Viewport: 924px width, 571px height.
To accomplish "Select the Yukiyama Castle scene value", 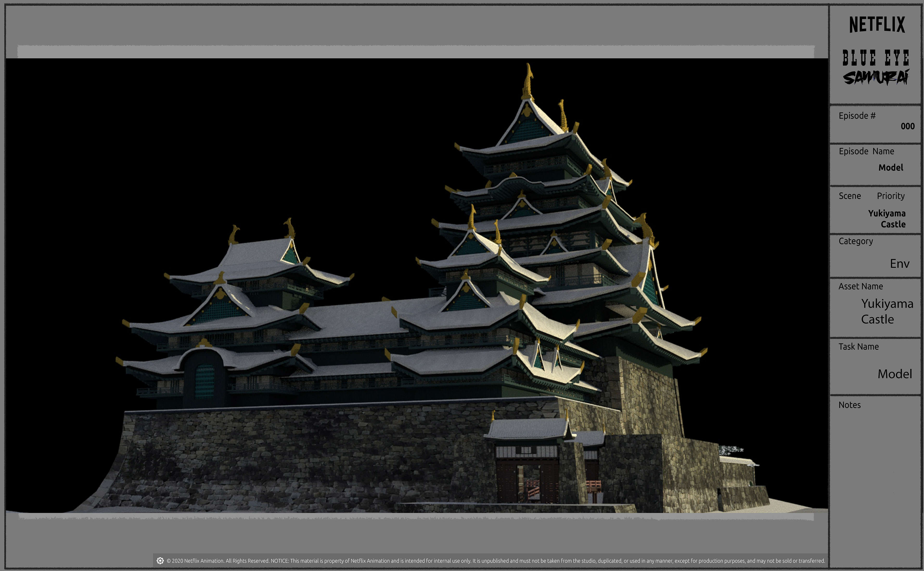I will [887, 219].
